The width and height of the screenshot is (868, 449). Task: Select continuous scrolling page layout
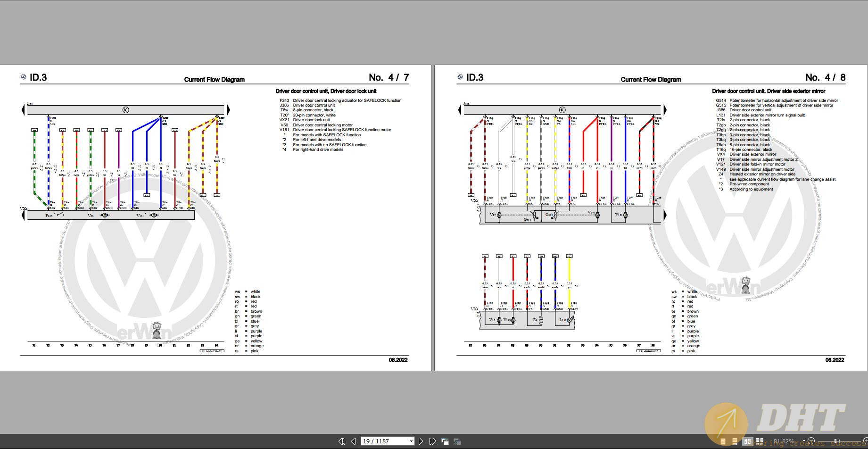click(x=735, y=441)
